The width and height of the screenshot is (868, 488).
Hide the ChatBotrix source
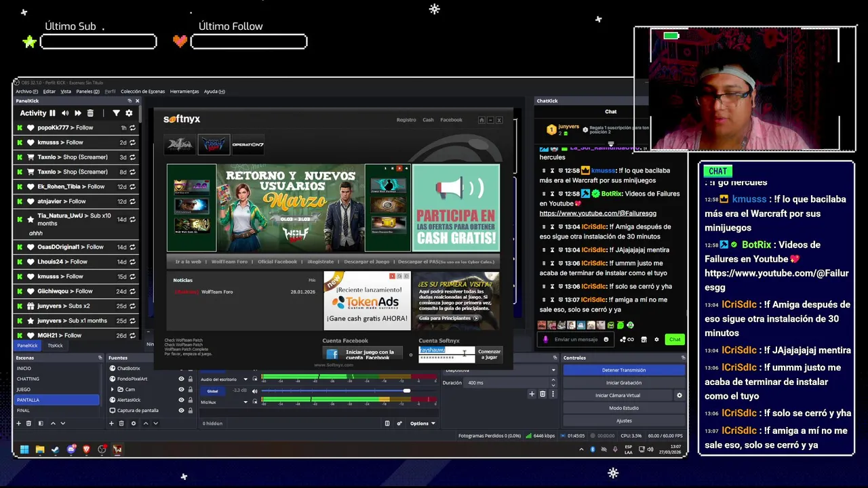[181, 369]
